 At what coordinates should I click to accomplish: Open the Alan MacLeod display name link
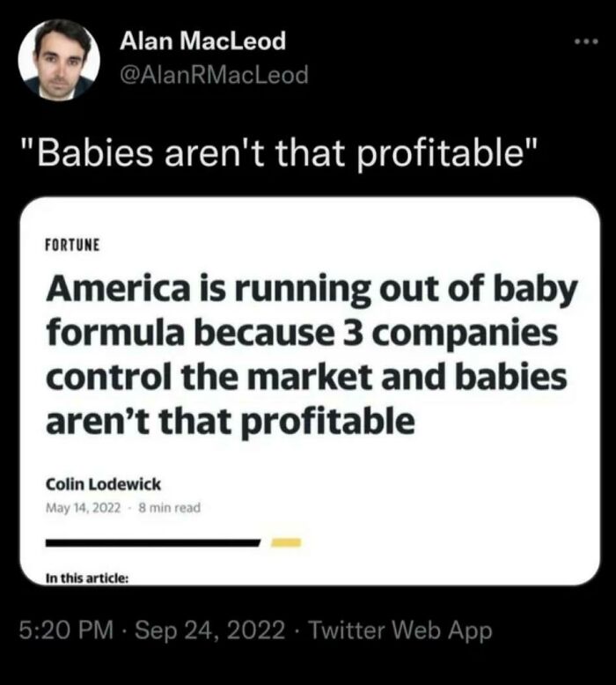click(202, 41)
